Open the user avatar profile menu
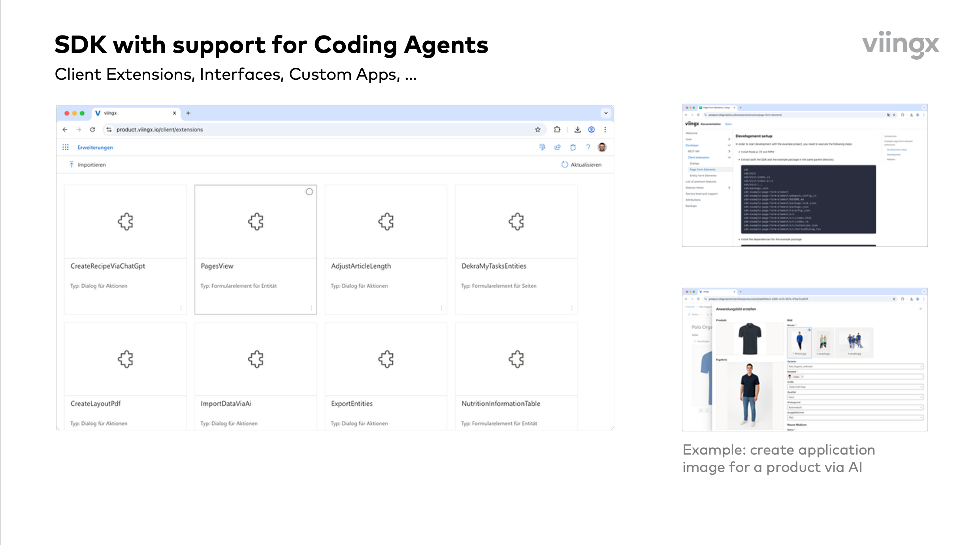Viewport: 980px width, 545px height. tap(602, 147)
